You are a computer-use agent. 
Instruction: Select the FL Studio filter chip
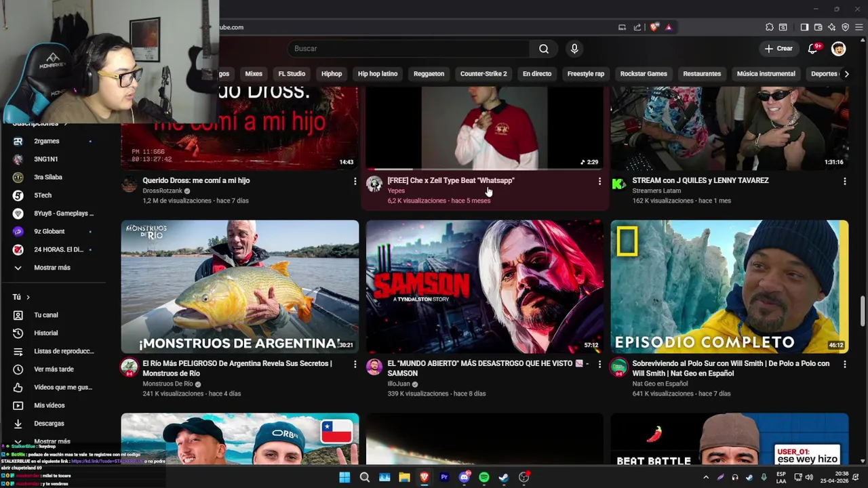[x=292, y=74]
